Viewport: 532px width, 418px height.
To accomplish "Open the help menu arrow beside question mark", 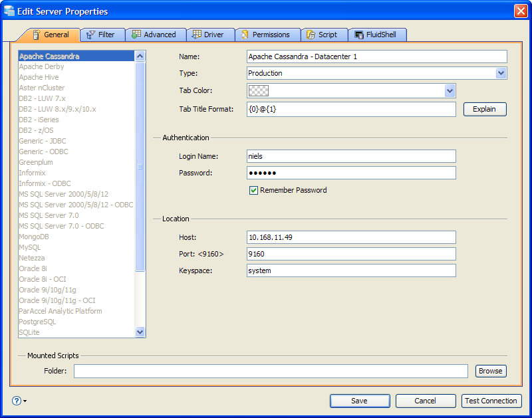I will [x=25, y=401].
